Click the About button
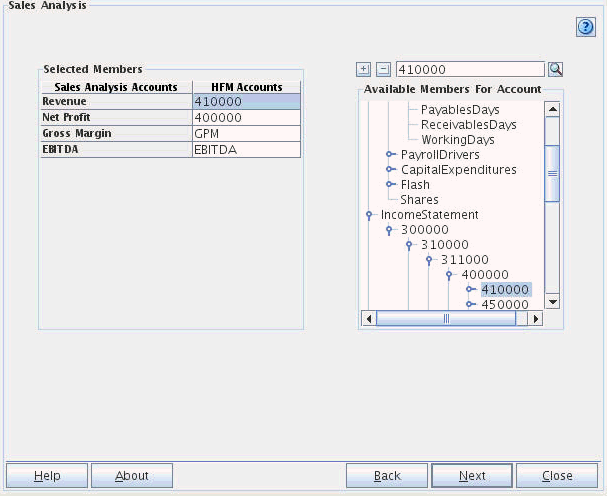This screenshot has width=607, height=496. tap(132, 475)
